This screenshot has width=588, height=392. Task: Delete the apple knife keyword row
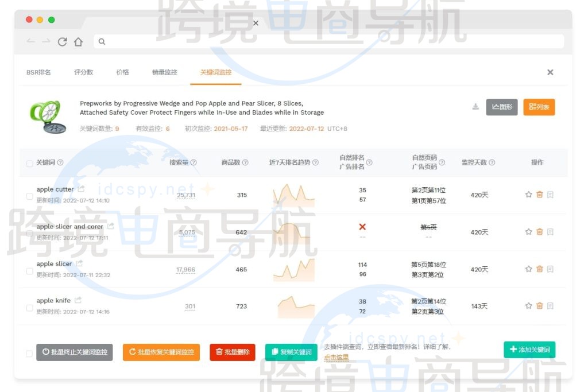coord(539,306)
